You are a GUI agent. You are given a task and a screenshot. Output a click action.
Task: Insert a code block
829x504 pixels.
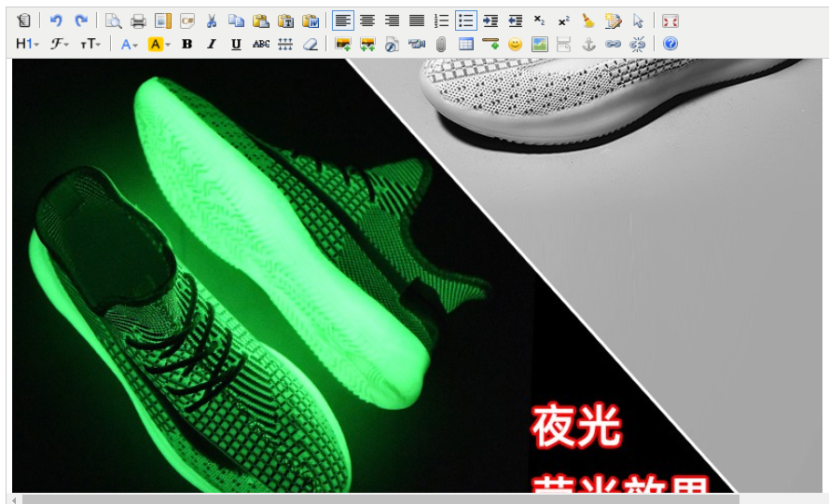187,20
